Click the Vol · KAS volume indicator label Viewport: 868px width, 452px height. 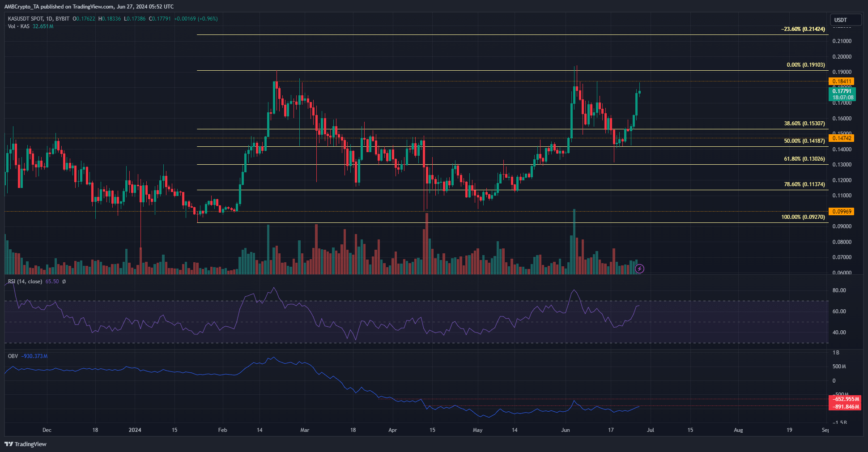(19, 26)
